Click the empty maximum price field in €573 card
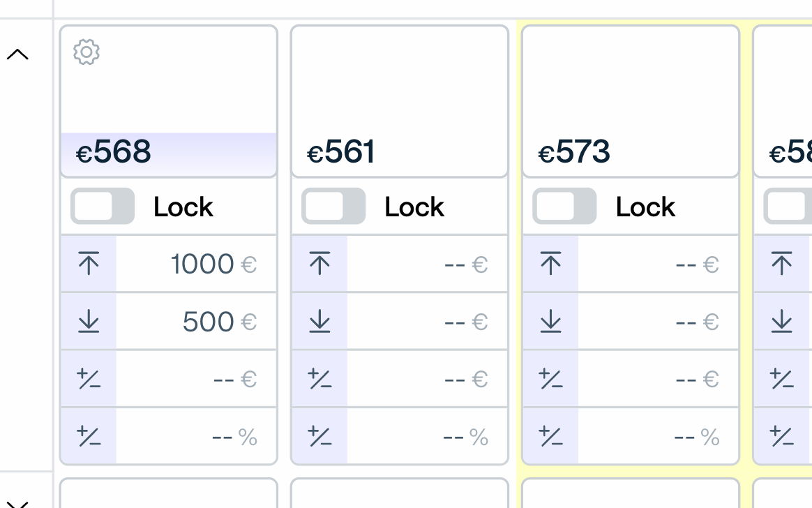The height and width of the screenshot is (508, 812). (658, 264)
